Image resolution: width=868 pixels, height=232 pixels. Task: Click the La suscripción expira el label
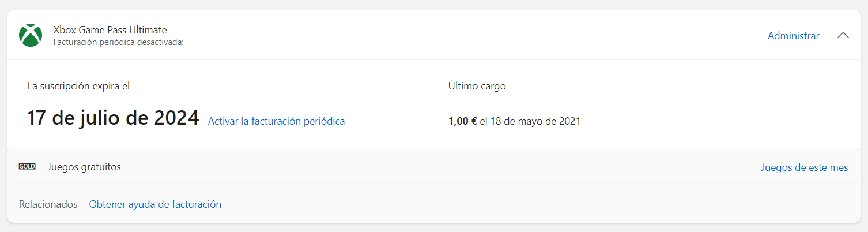(x=78, y=86)
